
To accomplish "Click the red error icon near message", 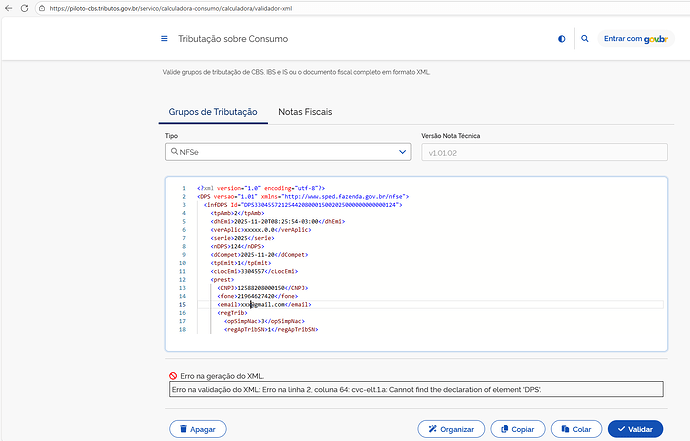I will [x=173, y=375].
